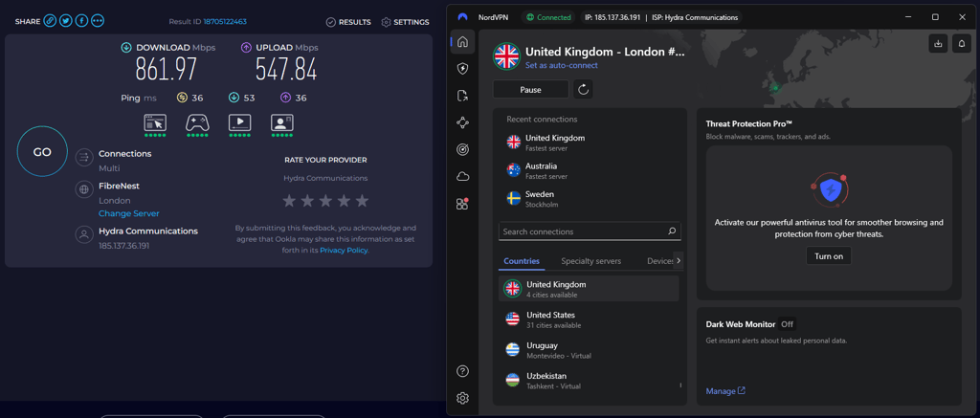Click the search magnifier icon
This screenshot has width=980, height=418.
672,231
